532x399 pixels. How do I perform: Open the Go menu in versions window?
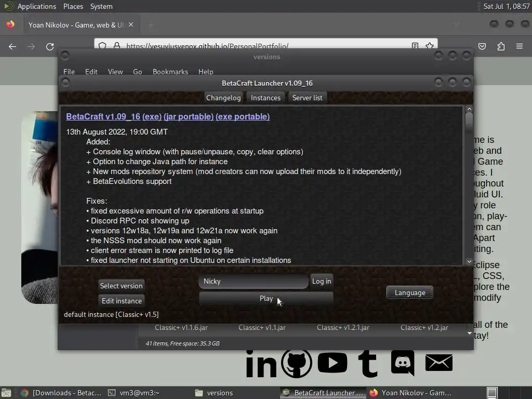[137, 72]
